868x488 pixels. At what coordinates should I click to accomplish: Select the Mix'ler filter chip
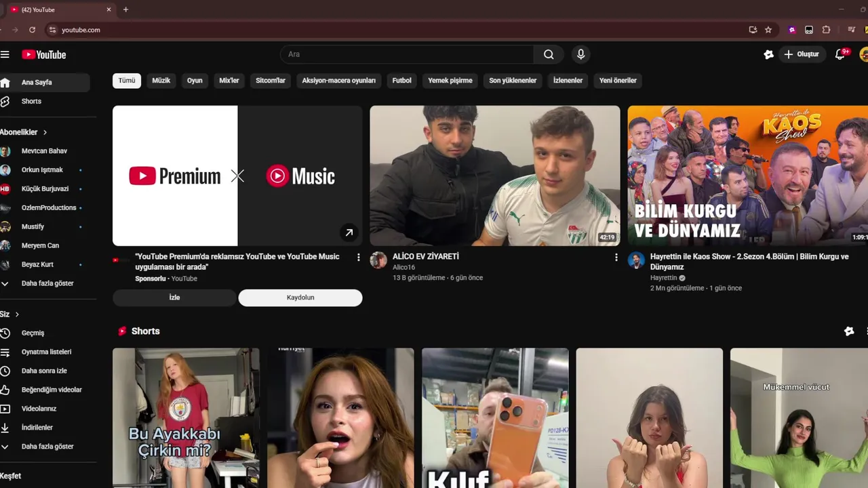point(229,81)
